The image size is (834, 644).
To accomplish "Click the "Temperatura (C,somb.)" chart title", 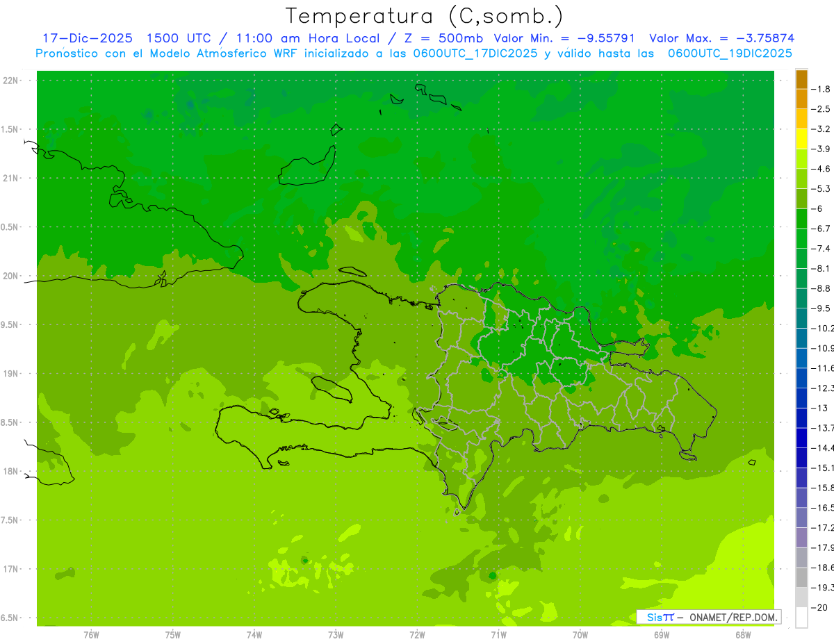I will pos(425,16).
